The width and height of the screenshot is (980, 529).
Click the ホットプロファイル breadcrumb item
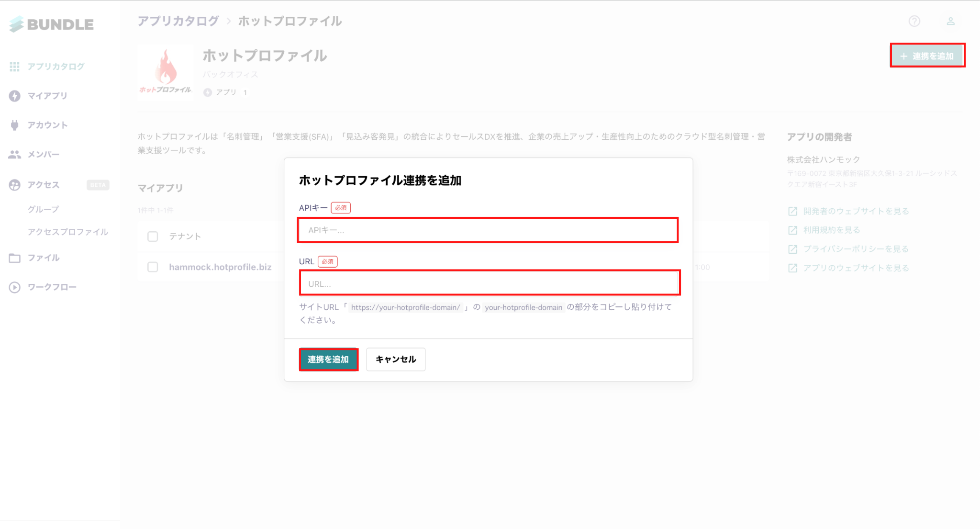[x=290, y=21]
